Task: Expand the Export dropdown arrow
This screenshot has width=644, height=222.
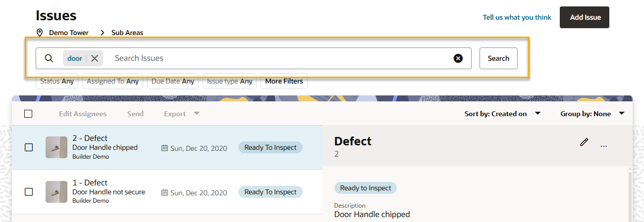Action: (x=197, y=113)
